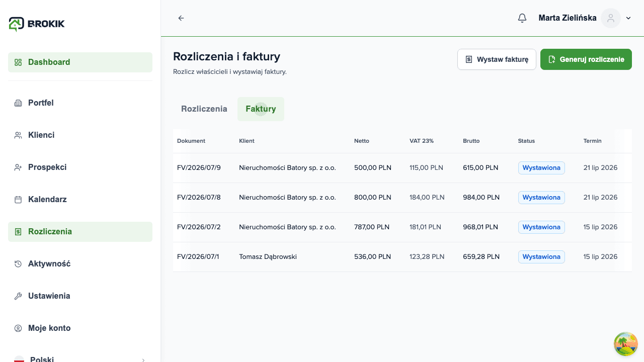This screenshot has height=362, width=644.
Task: Expand the user menu chevron
Action: click(628, 18)
